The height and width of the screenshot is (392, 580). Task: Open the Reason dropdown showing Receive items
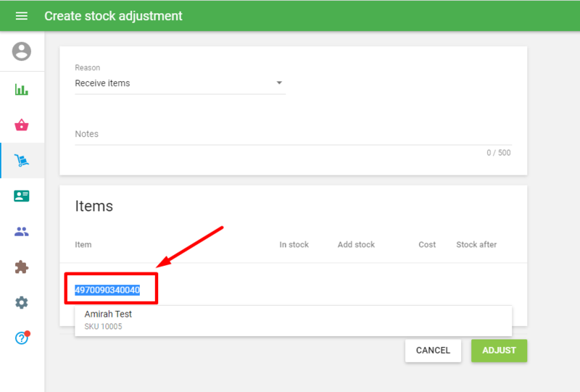pos(174,83)
